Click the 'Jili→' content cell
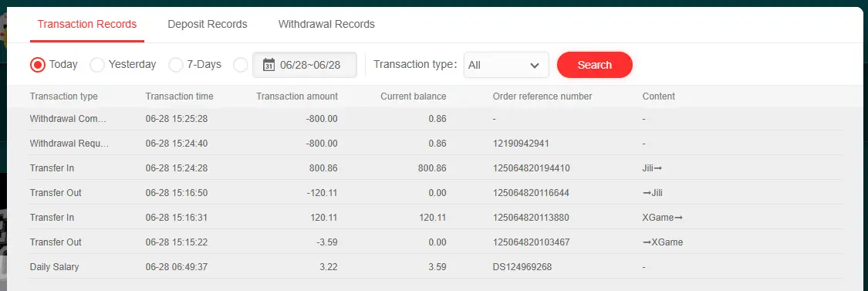 click(652, 168)
